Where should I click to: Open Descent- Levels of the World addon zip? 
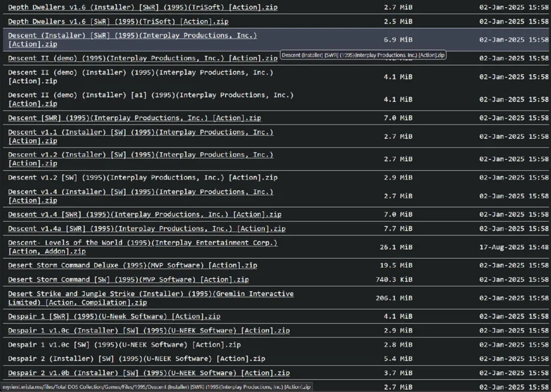[143, 247]
